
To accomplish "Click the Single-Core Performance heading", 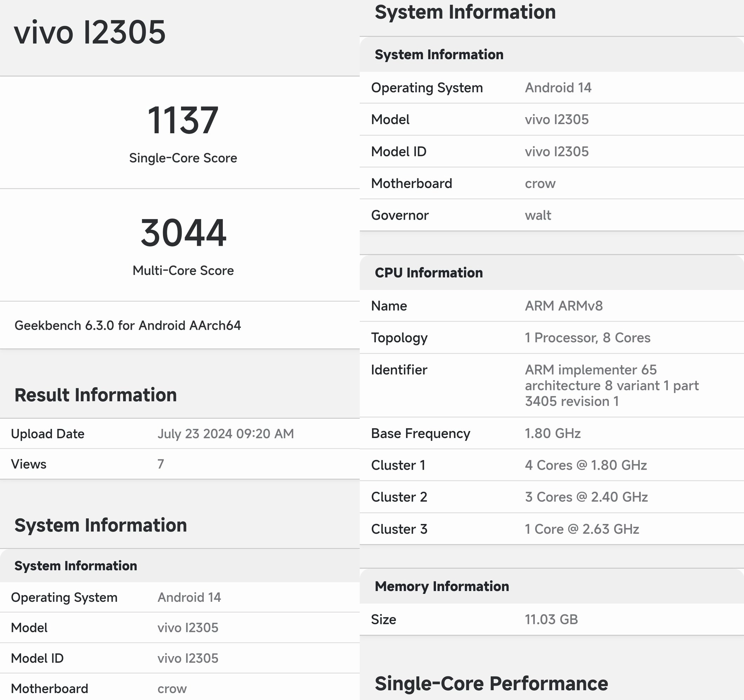I will coord(491,684).
